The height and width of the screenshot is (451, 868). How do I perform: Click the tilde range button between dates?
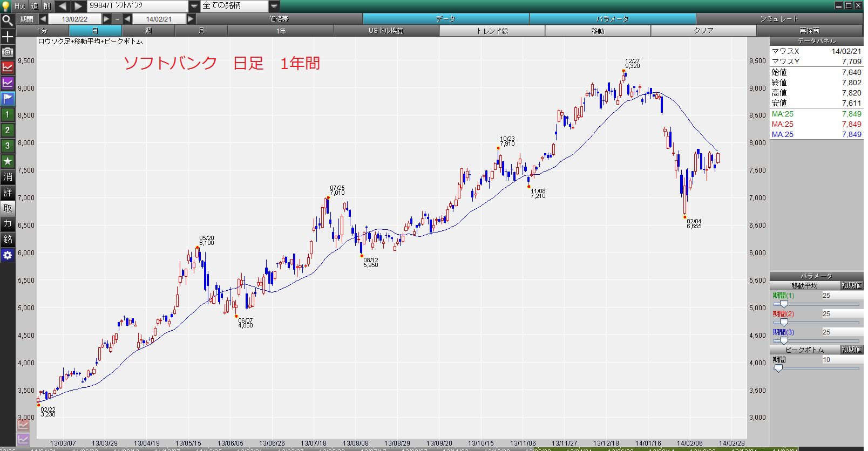(x=117, y=19)
